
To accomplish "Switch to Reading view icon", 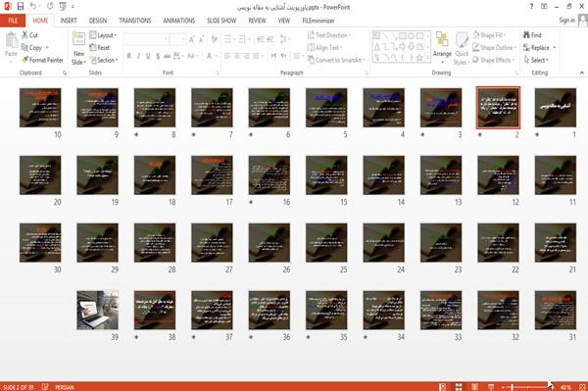I will [x=474, y=387].
